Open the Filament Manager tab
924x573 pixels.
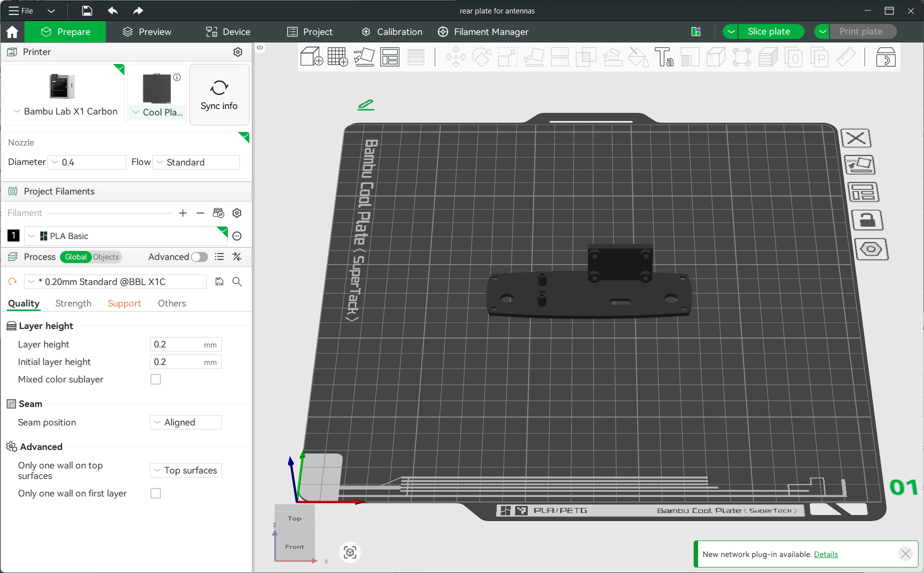coord(483,31)
